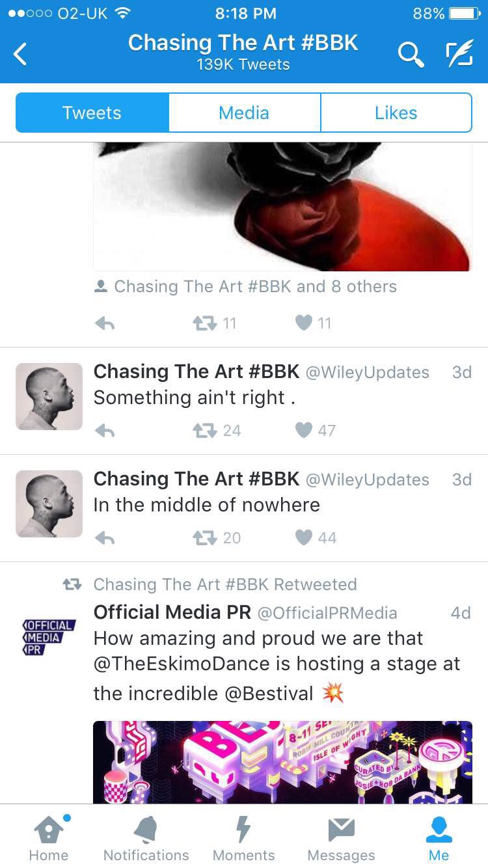The image size is (488, 868).
Task: Open the @Bestival mention link
Action: point(269,694)
